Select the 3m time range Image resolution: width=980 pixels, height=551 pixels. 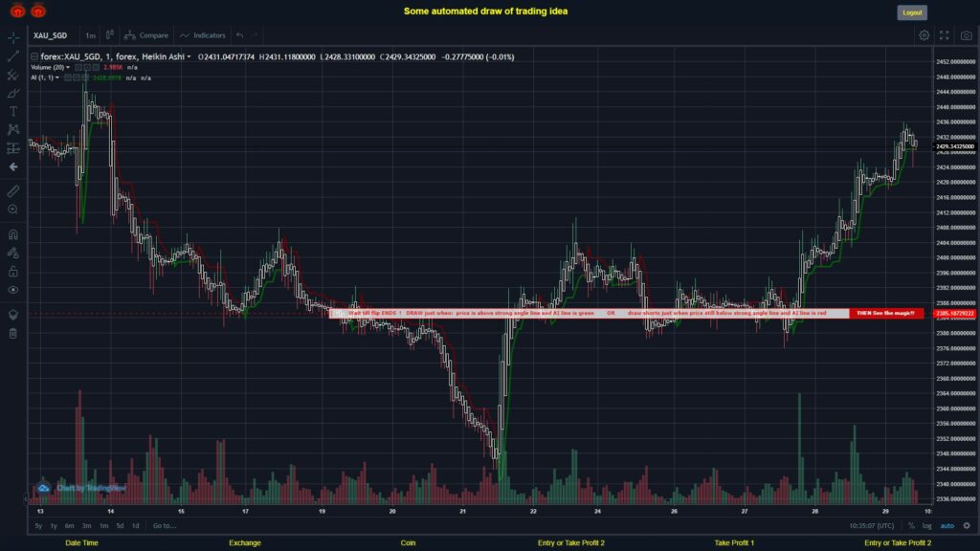(x=87, y=526)
